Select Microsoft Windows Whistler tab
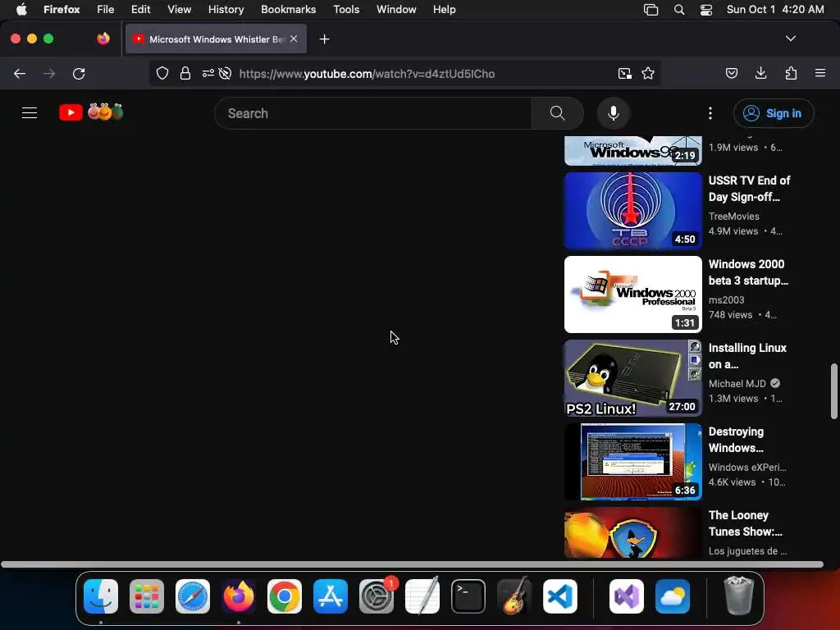 (216, 39)
